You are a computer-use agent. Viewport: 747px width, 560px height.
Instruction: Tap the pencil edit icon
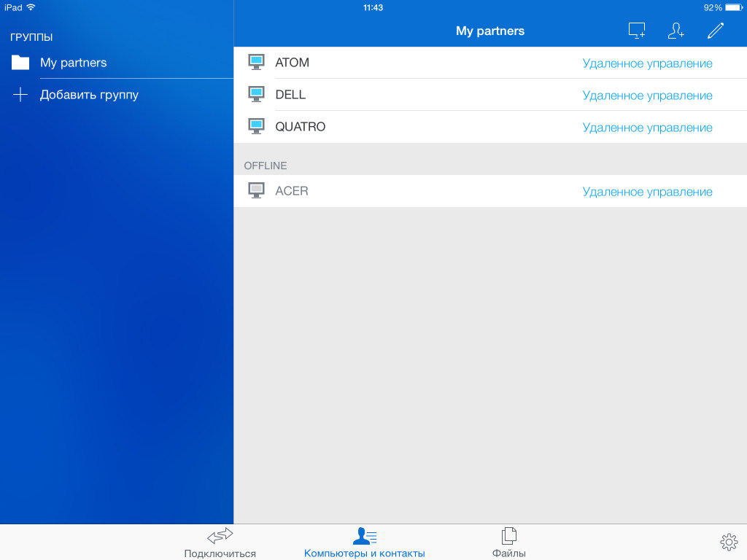(x=716, y=31)
